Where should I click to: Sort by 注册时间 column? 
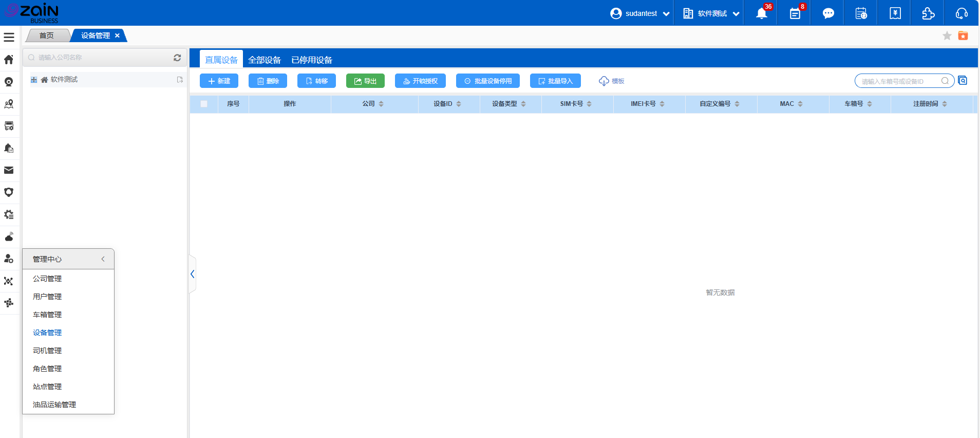point(945,104)
